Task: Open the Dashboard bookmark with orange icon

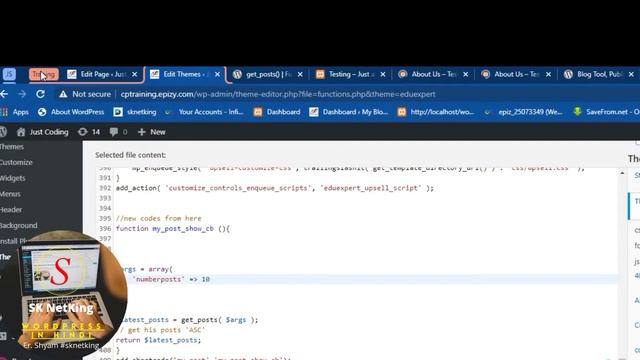Action: [277, 112]
